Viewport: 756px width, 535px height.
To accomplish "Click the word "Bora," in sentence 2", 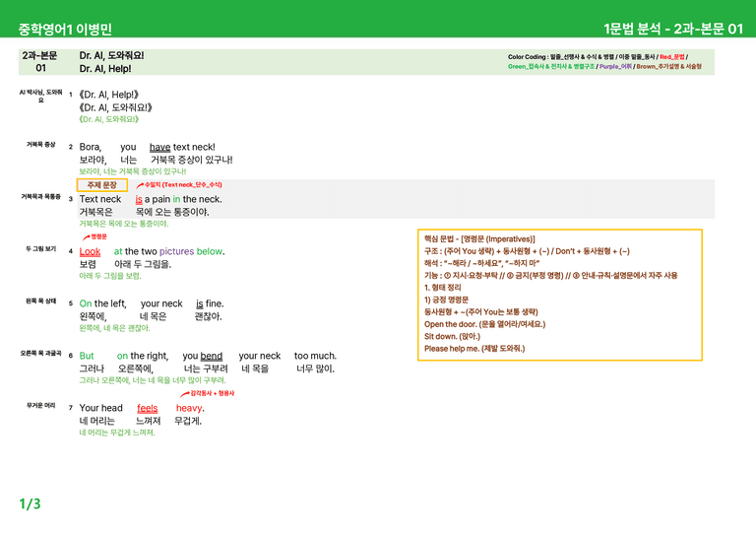I will point(91,147).
